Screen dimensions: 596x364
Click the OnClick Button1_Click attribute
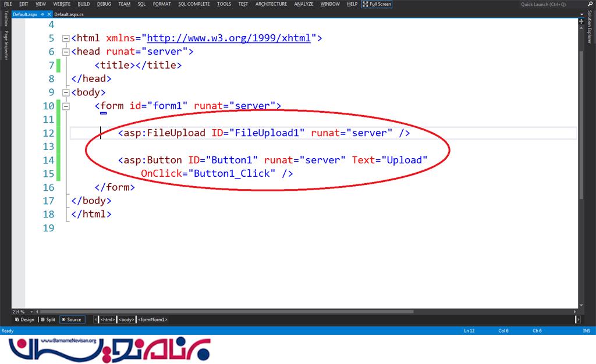pyautogui.click(x=208, y=173)
